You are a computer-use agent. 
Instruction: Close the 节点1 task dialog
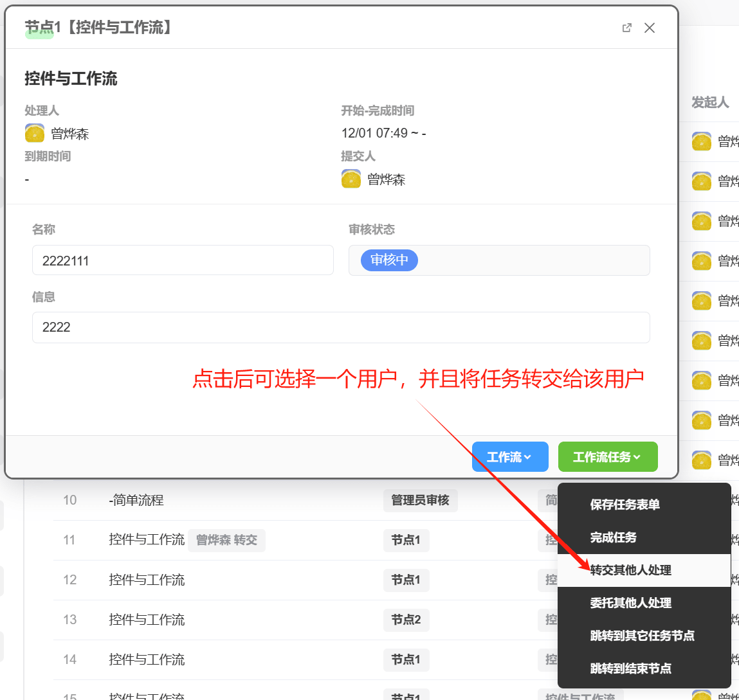[x=650, y=28]
